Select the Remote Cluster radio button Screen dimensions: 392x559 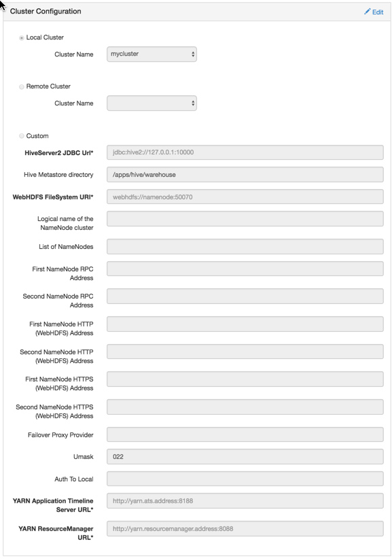point(22,86)
